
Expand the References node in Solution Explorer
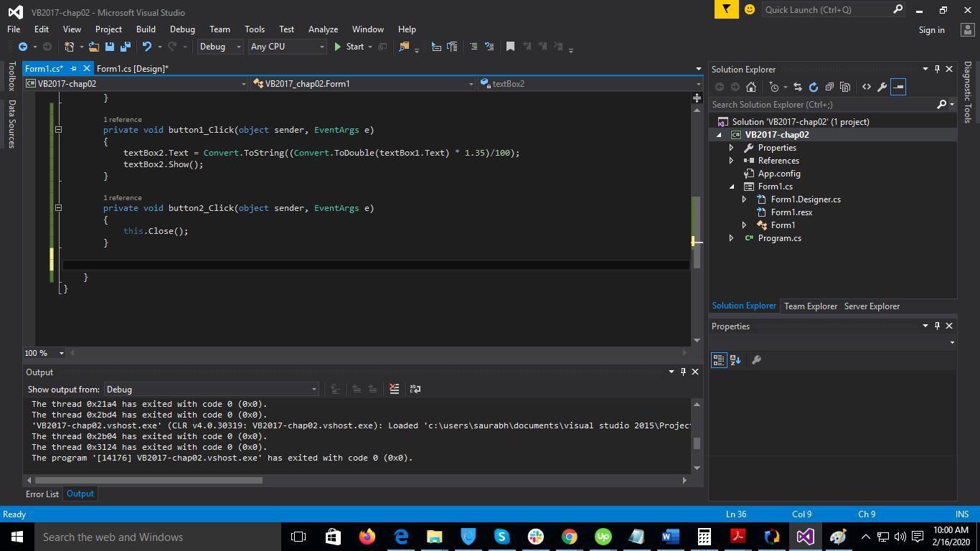coord(731,161)
